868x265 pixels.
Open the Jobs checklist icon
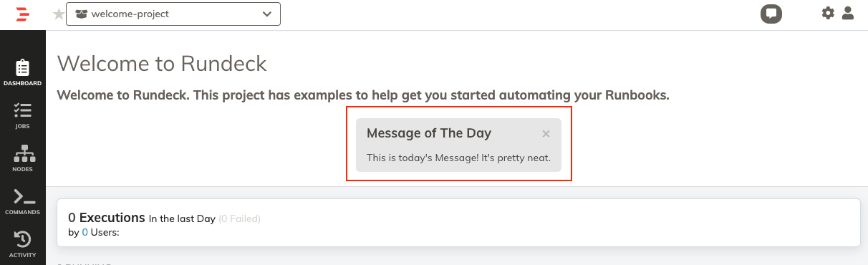22,110
